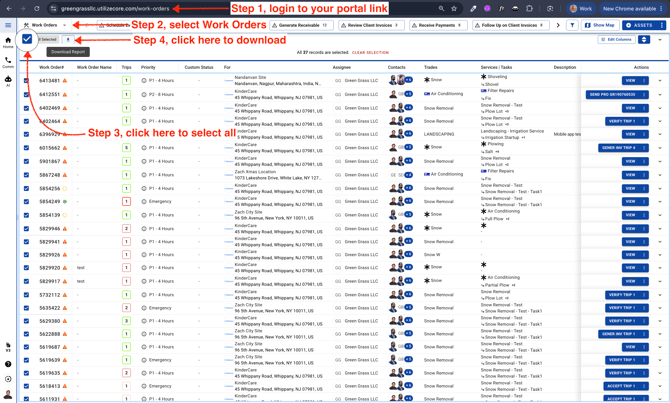Click the +5 contacts badge for order 6413481
The width and height of the screenshot is (670, 403).
click(408, 80)
